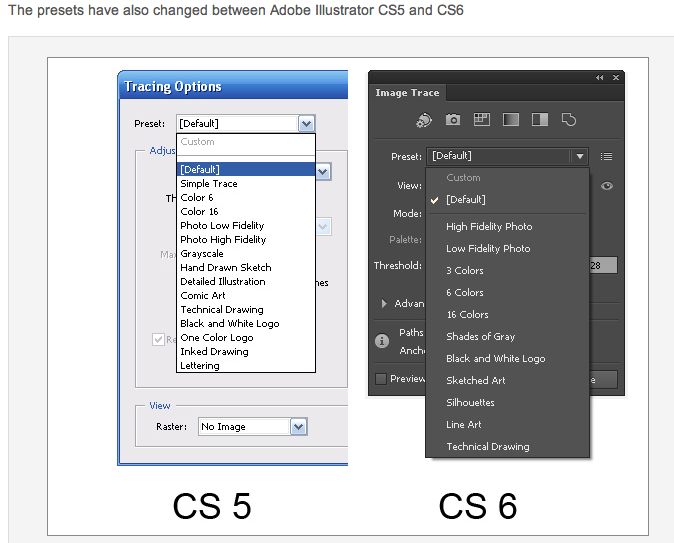Screen dimensions: 674x543
Task: Choose High Fidelity Photo preset
Action: (507, 227)
